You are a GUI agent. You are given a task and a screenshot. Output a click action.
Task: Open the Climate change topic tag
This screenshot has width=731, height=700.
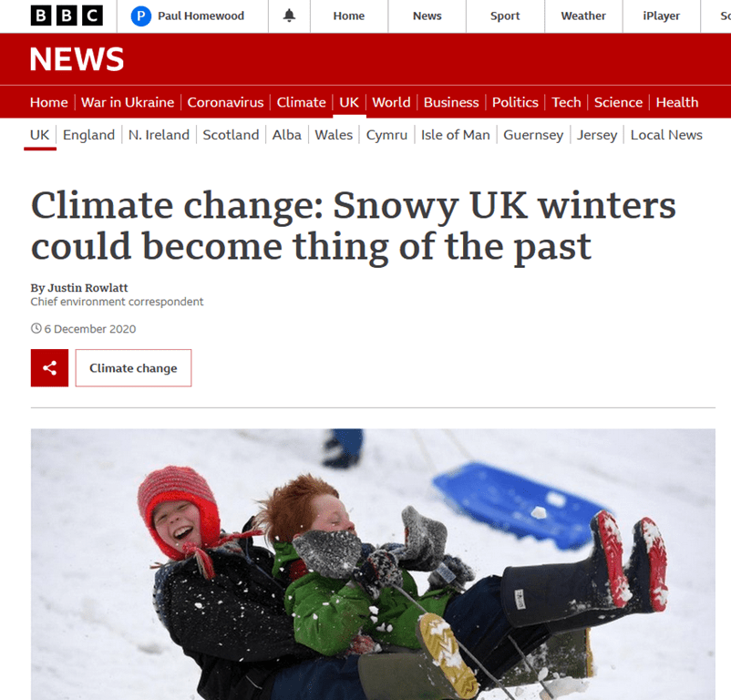133,367
